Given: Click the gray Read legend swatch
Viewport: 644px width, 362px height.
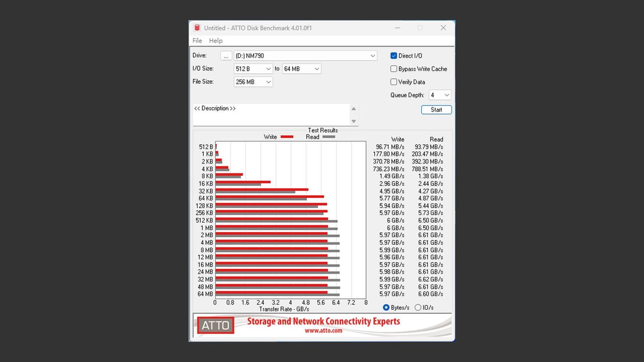Looking at the screenshot, I should (329, 137).
